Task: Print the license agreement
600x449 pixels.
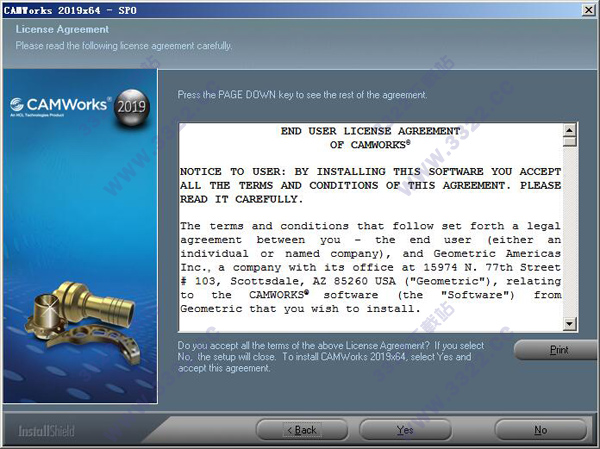Action: click(557, 350)
